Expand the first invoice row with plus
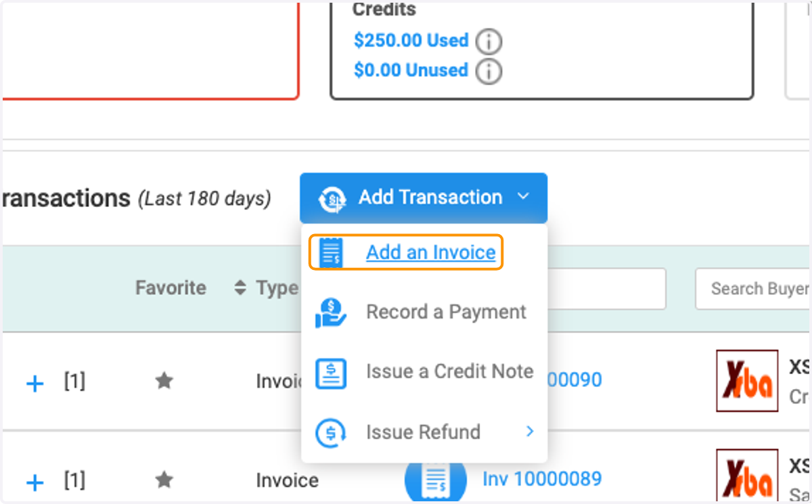The width and height of the screenshot is (812, 504). (35, 384)
